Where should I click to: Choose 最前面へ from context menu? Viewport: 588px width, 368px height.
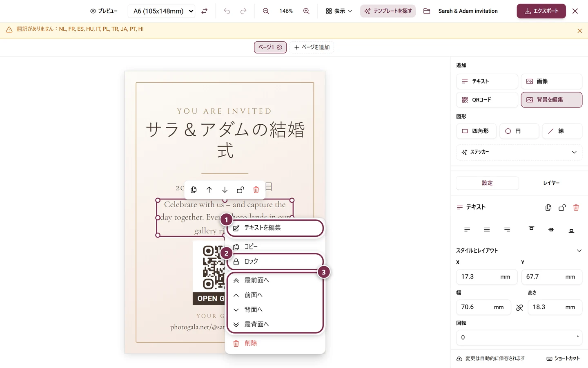click(x=275, y=280)
